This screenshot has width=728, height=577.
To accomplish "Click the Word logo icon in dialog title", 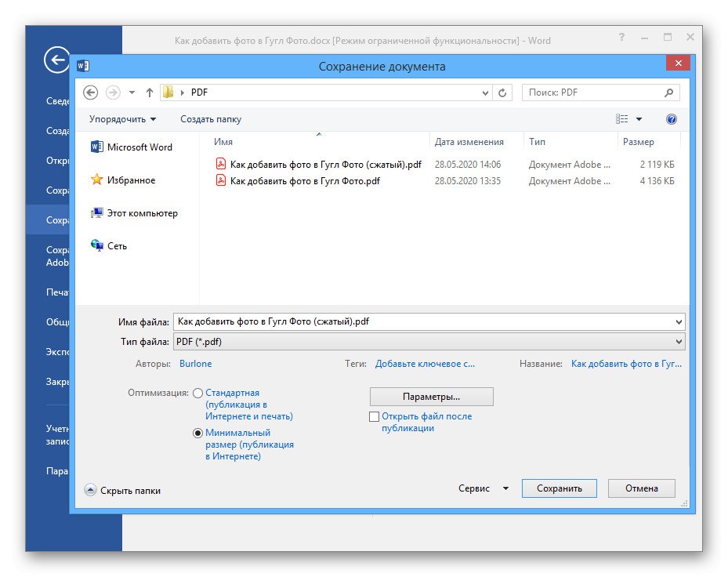I will (83, 66).
